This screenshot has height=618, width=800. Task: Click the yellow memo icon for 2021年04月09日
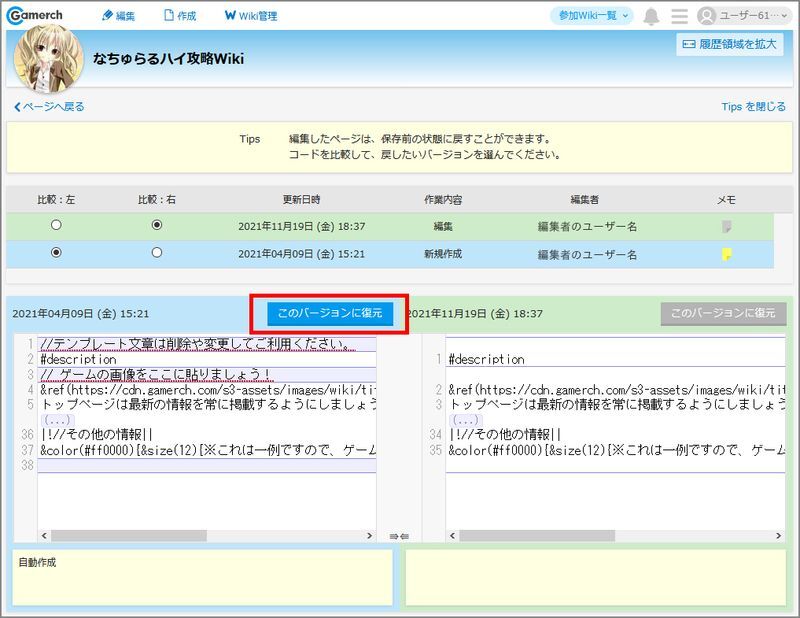pyautogui.click(x=727, y=254)
